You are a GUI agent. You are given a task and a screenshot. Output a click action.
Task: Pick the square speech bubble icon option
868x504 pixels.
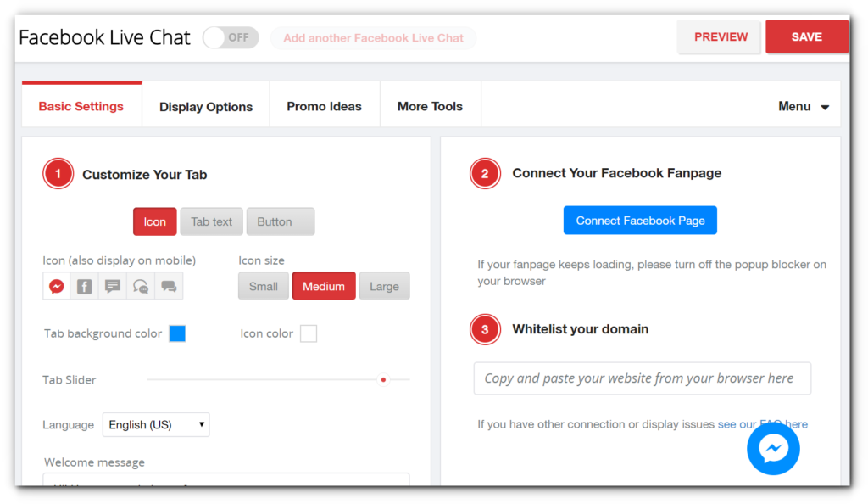(113, 286)
